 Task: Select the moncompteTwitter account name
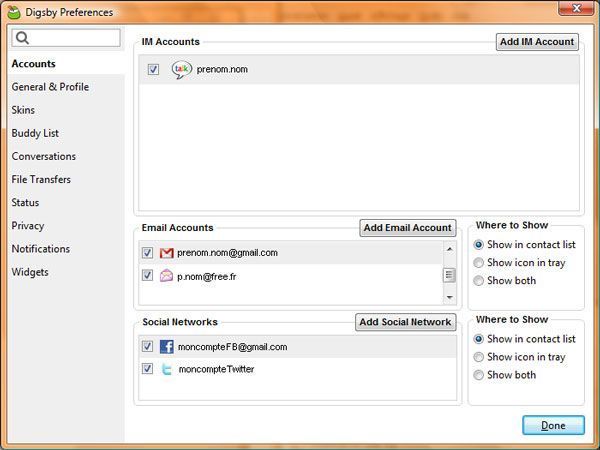click(216, 369)
